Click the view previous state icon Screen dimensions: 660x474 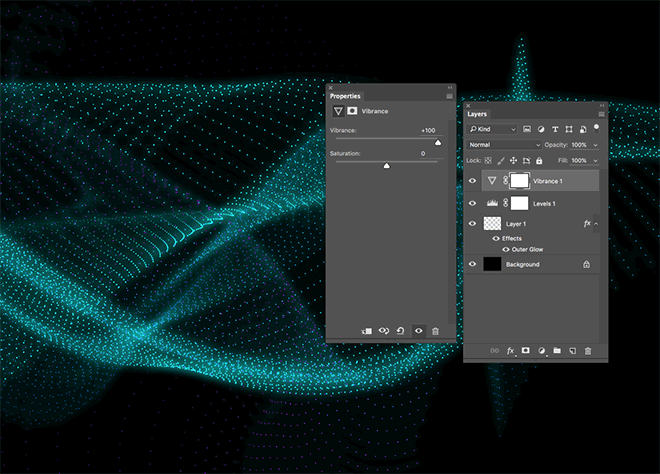click(x=384, y=330)
